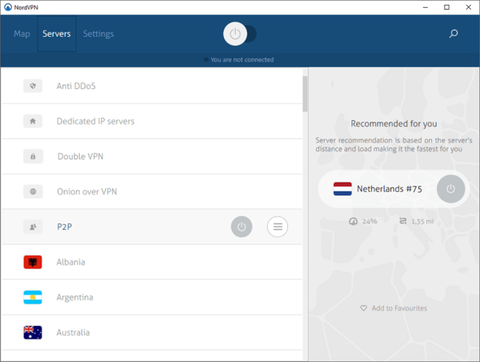Click the Double VPN lock icon

click(x=33, y=156)
